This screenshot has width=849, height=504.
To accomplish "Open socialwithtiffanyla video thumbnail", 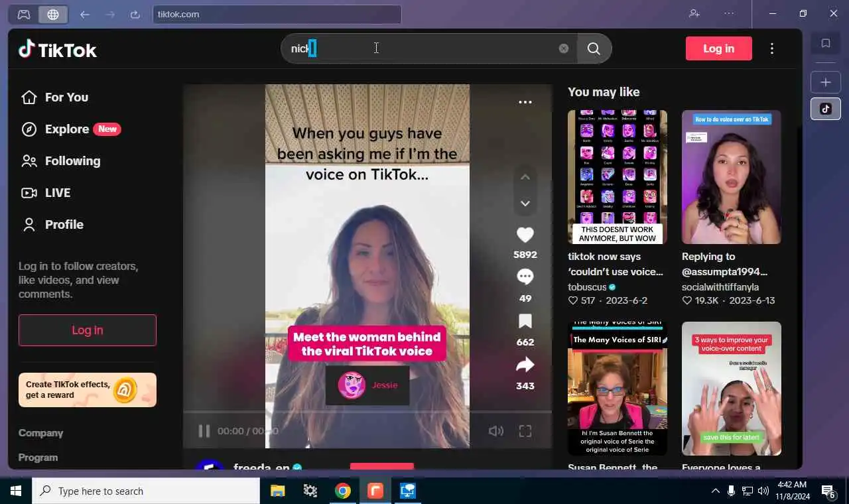I will click(732, 177).
